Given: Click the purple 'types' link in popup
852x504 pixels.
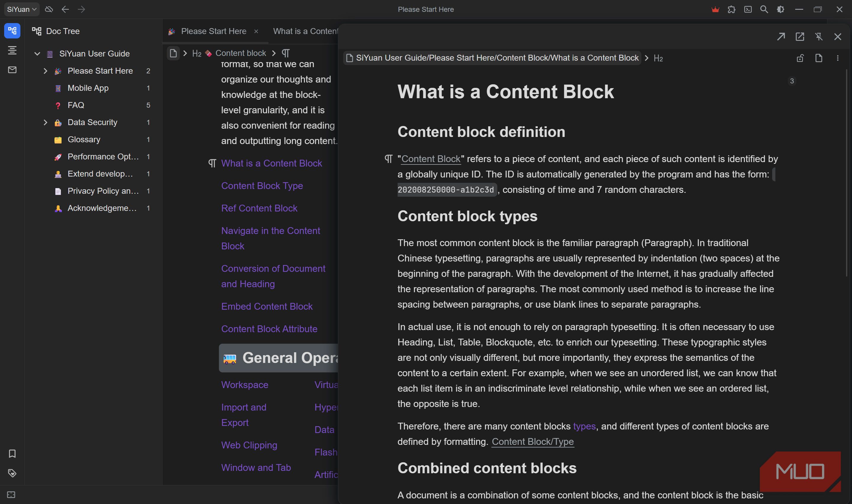Looking at the screenshot, I should (584, 426).
